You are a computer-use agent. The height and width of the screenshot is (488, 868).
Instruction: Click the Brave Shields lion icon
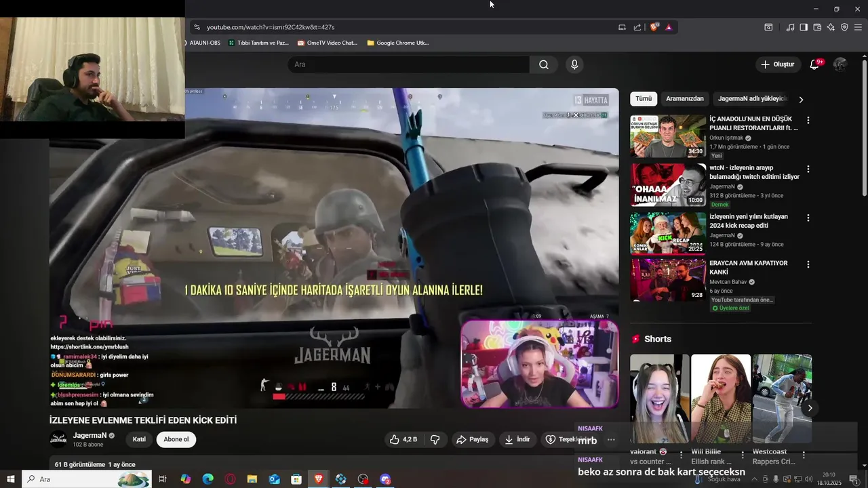[x=654, y=27]
